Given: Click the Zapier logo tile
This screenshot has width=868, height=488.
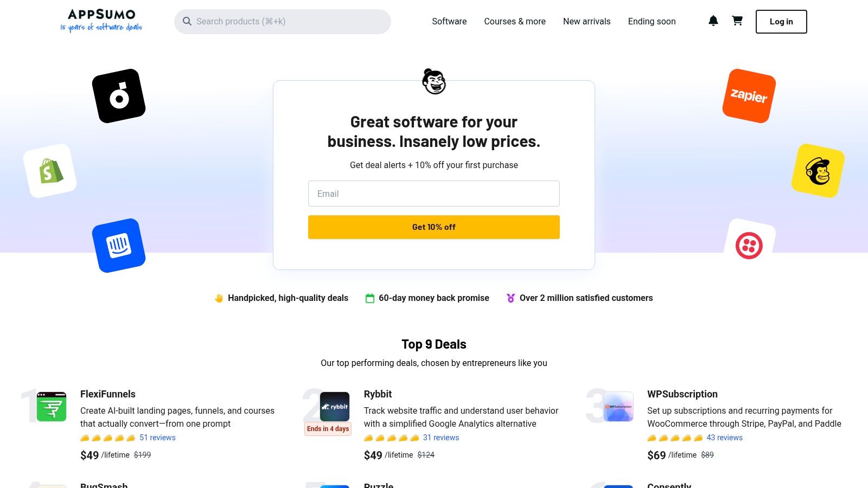Looking at the screenshot, I should pyautogui.click(x=748, y=96).
